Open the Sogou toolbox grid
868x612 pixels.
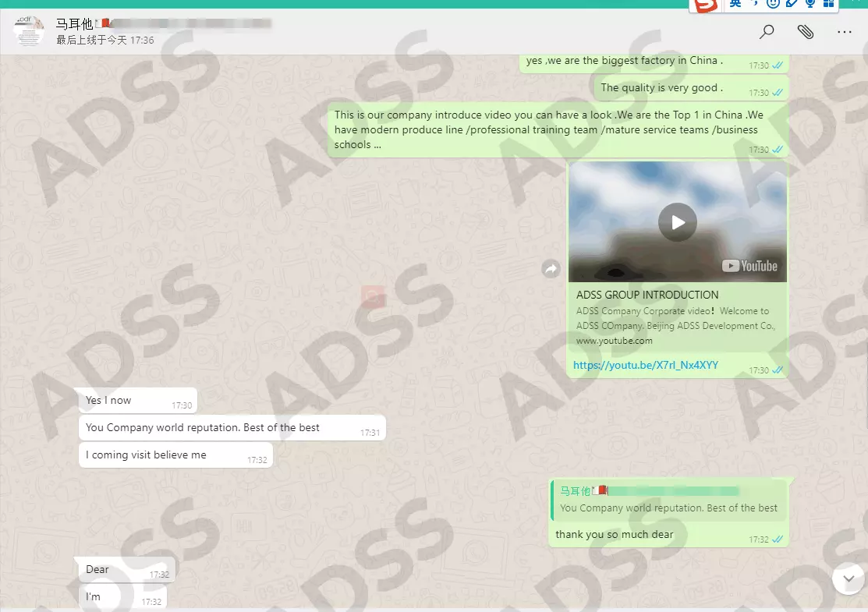[x=829, y=5]
